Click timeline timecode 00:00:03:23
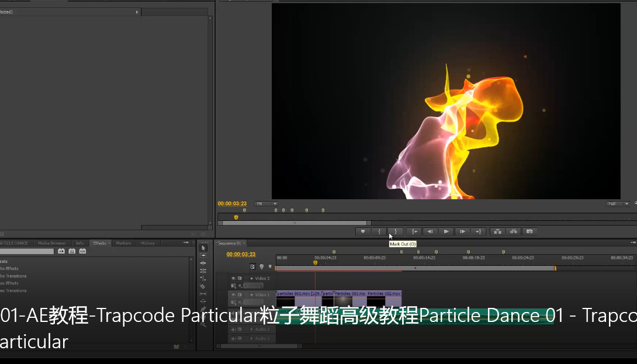Viewport: 637px width, 364px height. pyautogui.click(x=241, y=254)
